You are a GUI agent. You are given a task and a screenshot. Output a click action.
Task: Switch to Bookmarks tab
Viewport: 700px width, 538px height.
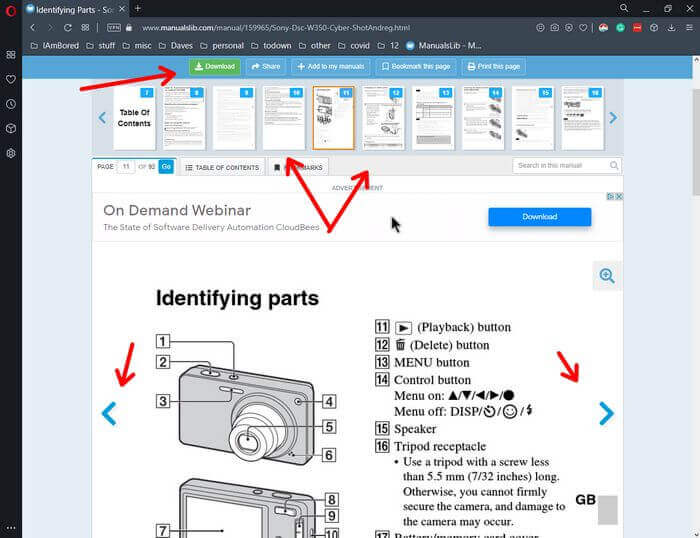click(299, 167)
